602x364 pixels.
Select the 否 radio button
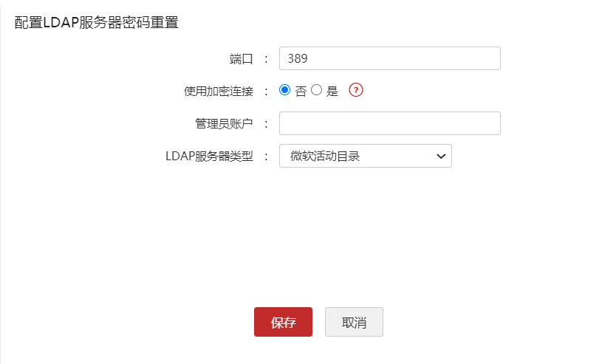[x=285, y=90]
